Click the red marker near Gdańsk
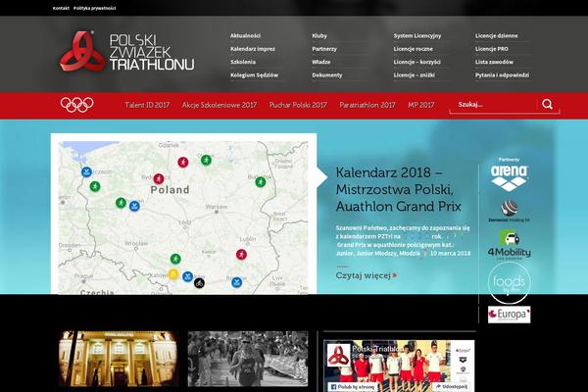This screenshot has width=588, height=392. point(183,163)
